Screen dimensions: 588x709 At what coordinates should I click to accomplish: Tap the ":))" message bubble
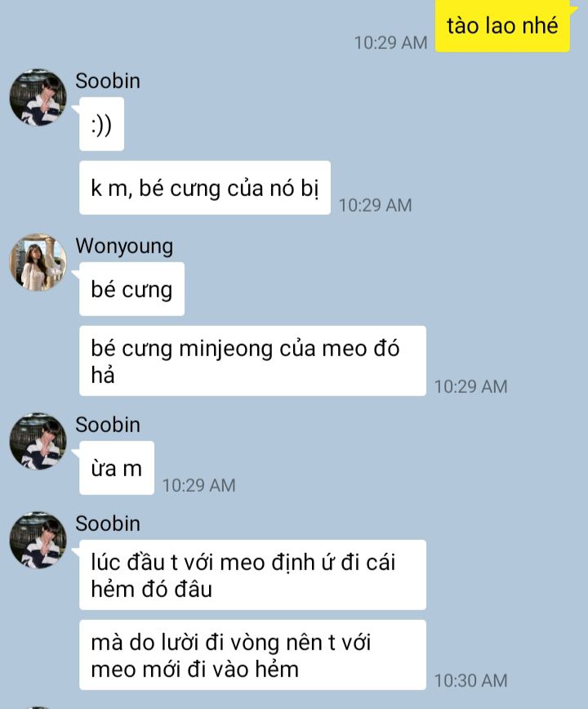pos(102,124)
